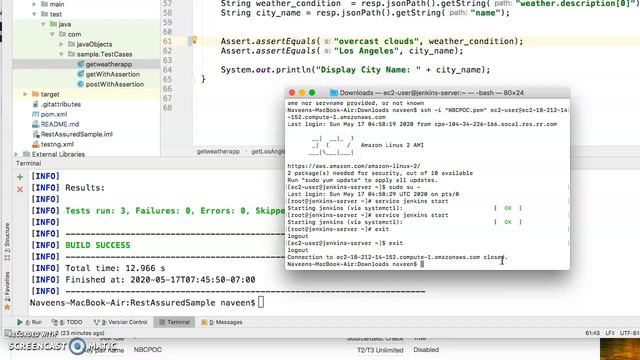Viewport: 640px width, 360px height.
Task: Click the pom.xml Maven icon
Action: tap(36, 114)
